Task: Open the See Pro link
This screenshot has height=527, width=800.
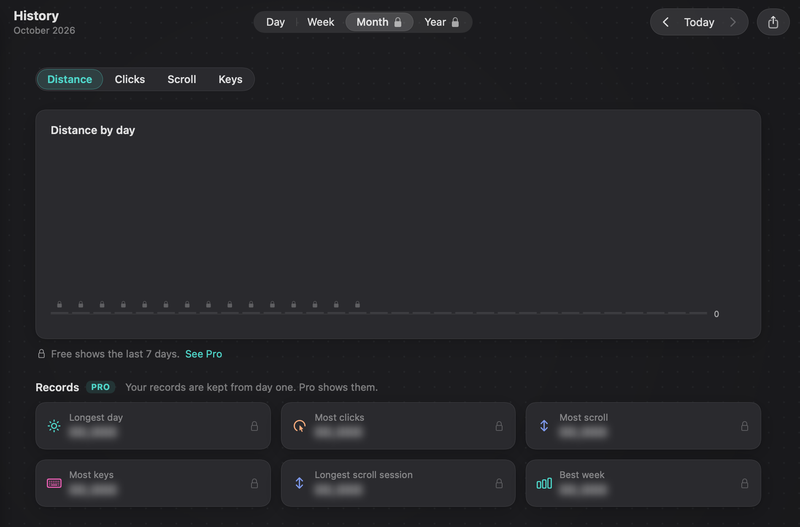Action: pyautogui.click(x=204, y=354)
